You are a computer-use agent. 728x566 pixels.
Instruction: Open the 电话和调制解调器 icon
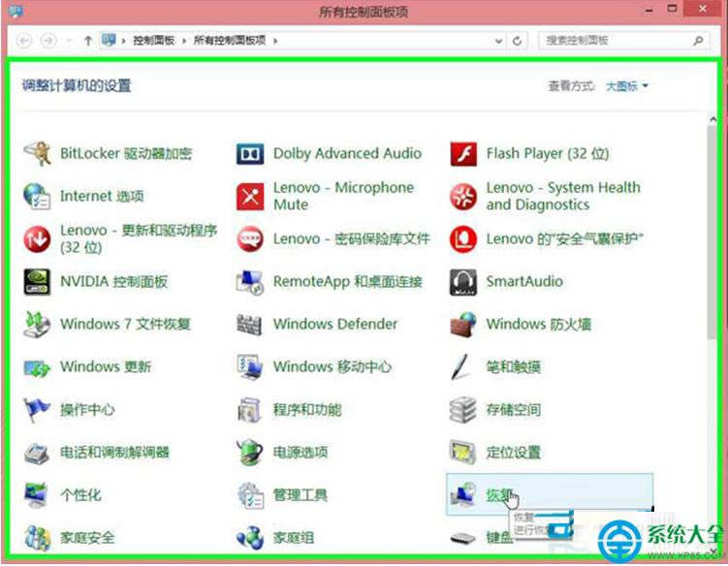pyautogui.click(x=37, y=453)
